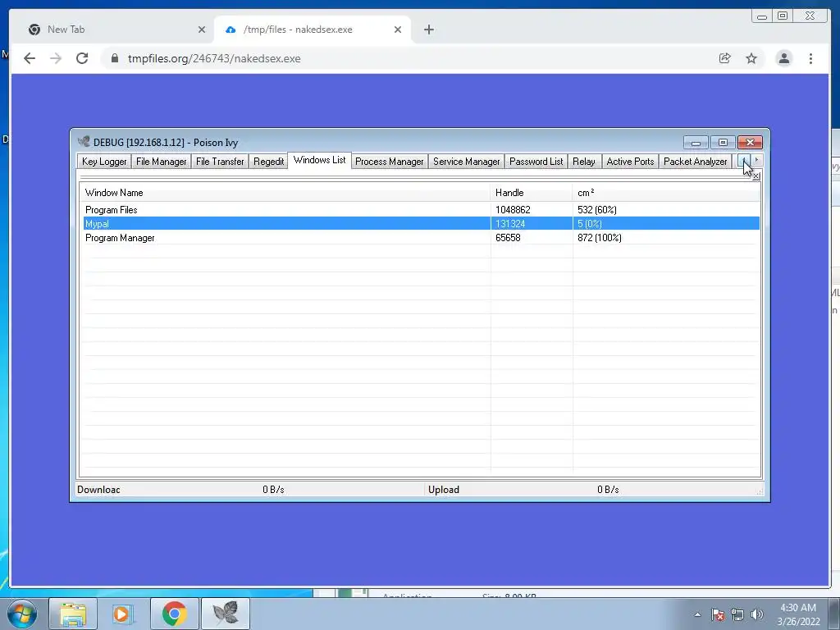Viewport: 840px width, 630px height.
Task: Click the 5 (0%) cell
Action: point(589,223)
